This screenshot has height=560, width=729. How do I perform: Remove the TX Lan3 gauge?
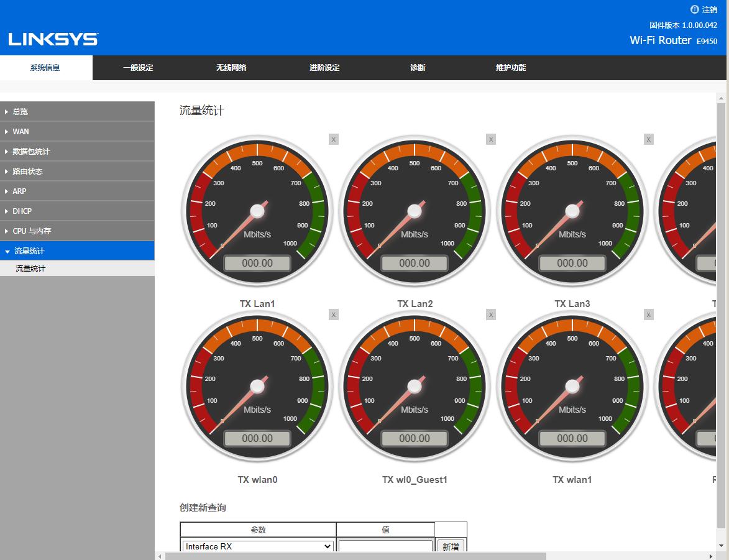(648, 139)
